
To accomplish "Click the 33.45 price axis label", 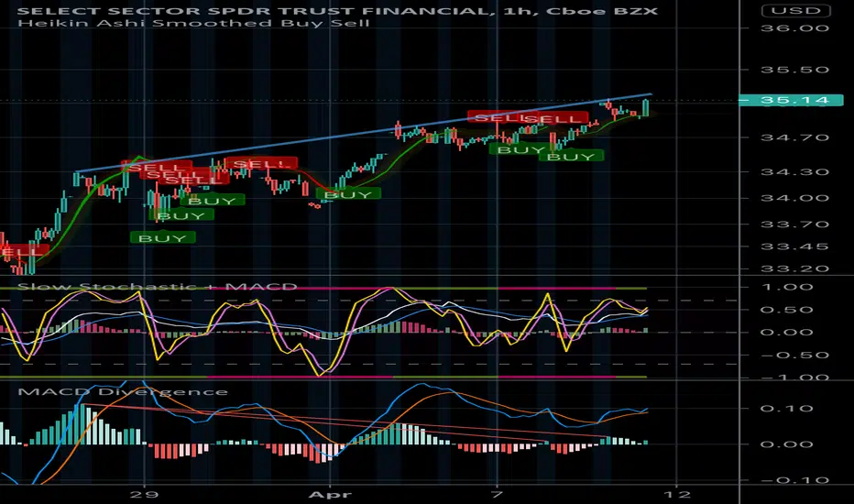I will pyautogui.click(x=794, y=247).
